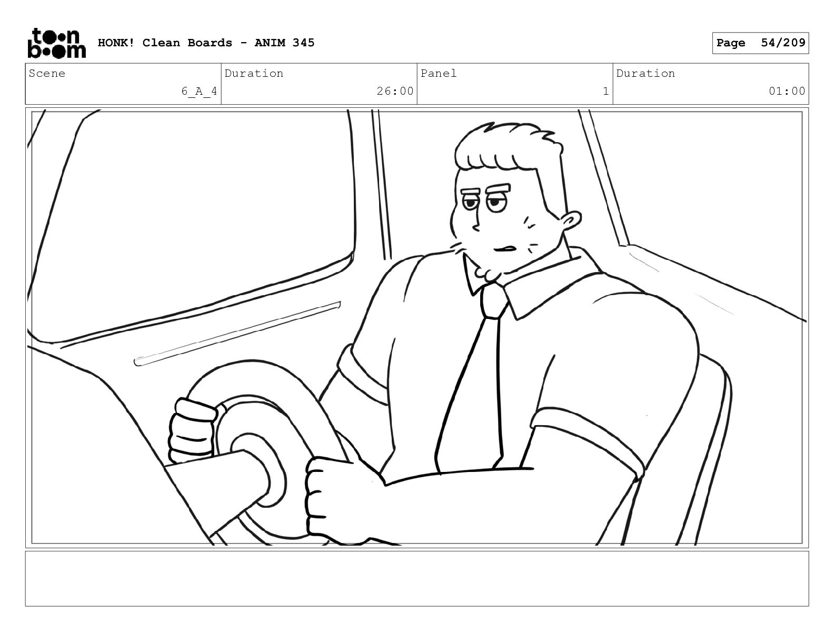Viewport: 834px width, 644px height.
Task: Click the 'Panel' header label
Action: tap(439, 73)
